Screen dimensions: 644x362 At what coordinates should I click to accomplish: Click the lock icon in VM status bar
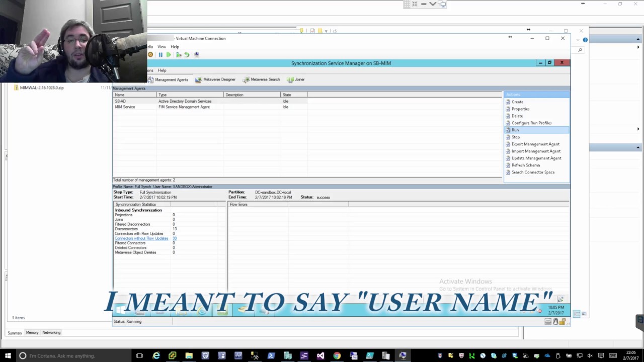[562, 322]
